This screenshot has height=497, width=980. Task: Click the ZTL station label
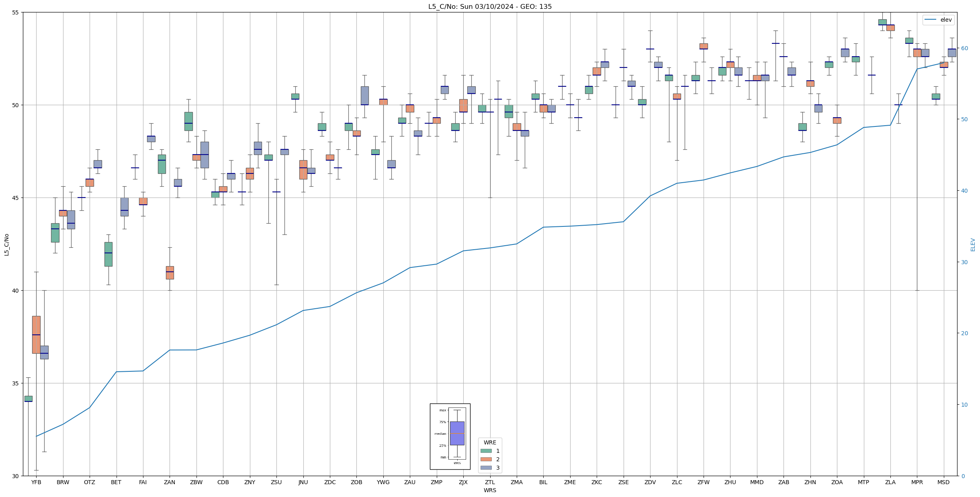point(490,482)
